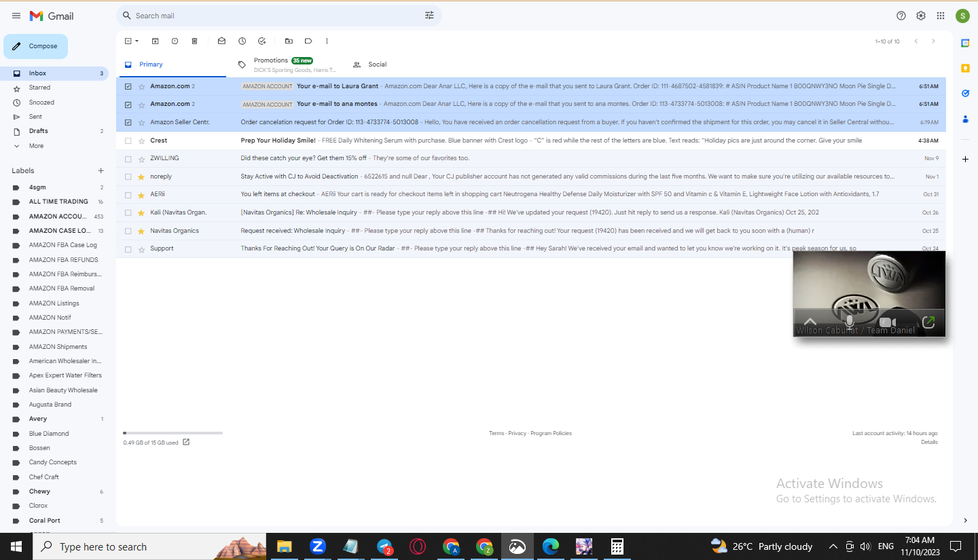Screen dimensions: 978x560
Task: Snooze the selected emails
Action: tap(242, 41)
